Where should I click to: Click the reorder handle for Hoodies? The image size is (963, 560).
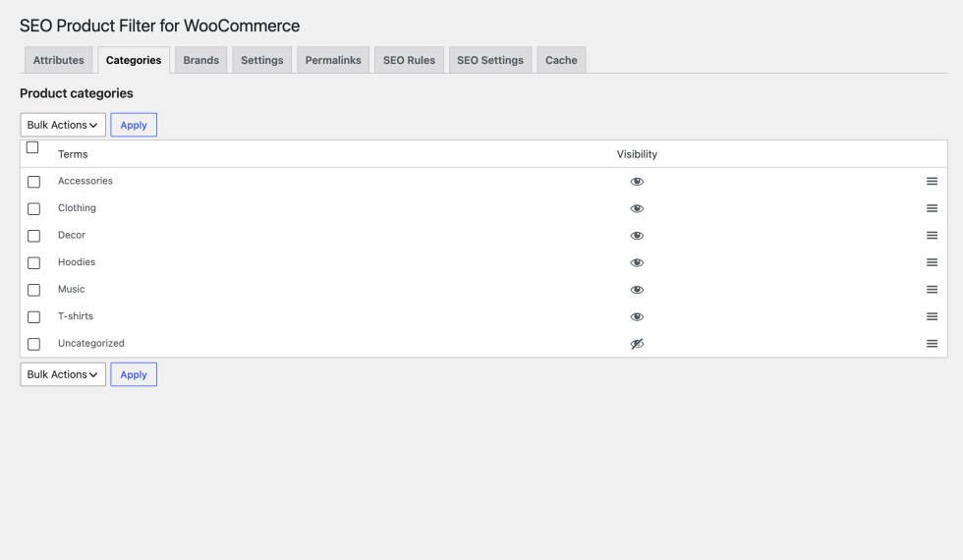click(932, 262)
